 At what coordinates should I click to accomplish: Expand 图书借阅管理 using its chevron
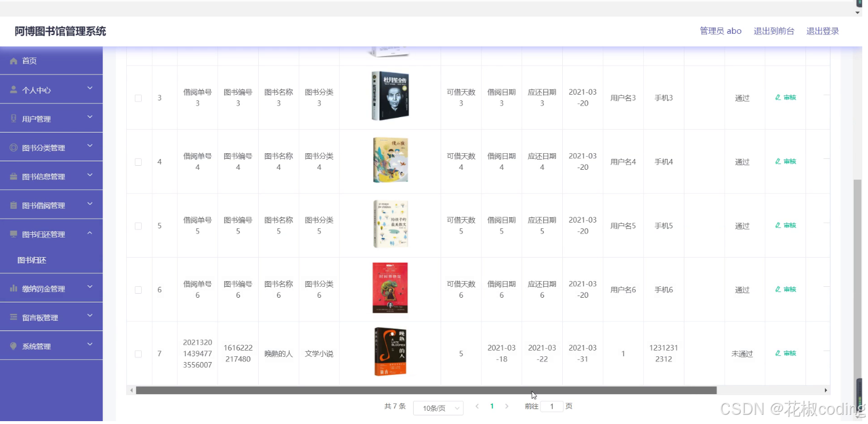click(x=90, y=204)
